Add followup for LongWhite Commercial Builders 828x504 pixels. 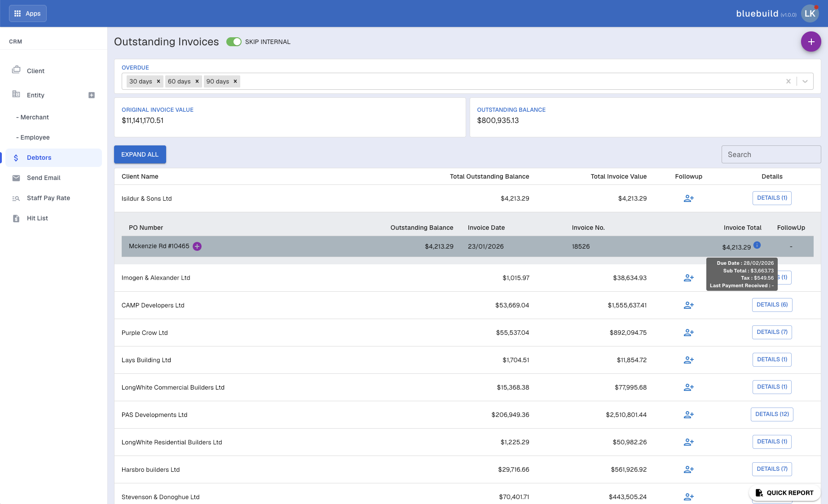point(689,387)
